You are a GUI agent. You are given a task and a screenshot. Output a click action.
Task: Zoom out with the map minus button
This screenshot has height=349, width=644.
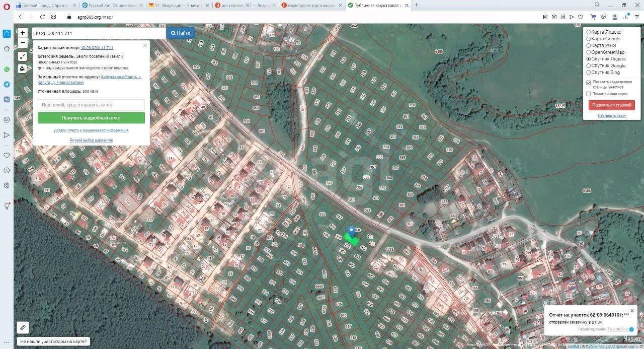23,43
